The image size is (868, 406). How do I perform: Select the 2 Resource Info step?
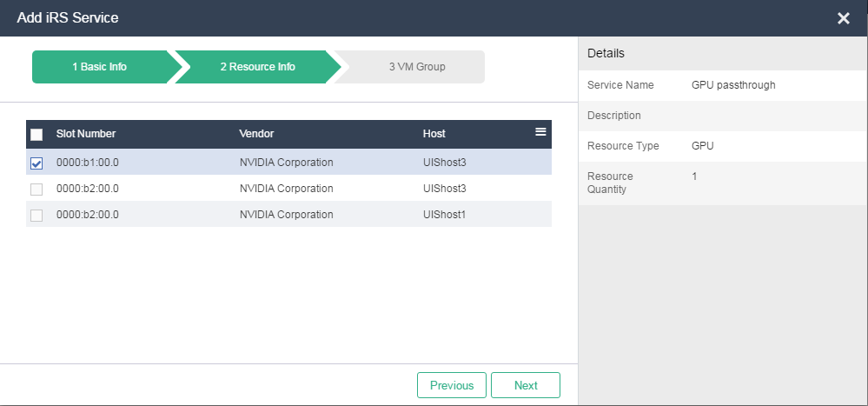pyautogui.click(x=258, y=67)
